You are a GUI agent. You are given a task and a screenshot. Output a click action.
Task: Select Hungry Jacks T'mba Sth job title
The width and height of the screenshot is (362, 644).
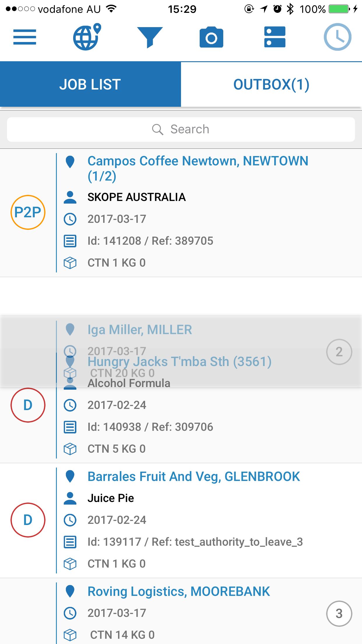pyautogui.click(x=180, y=362)
